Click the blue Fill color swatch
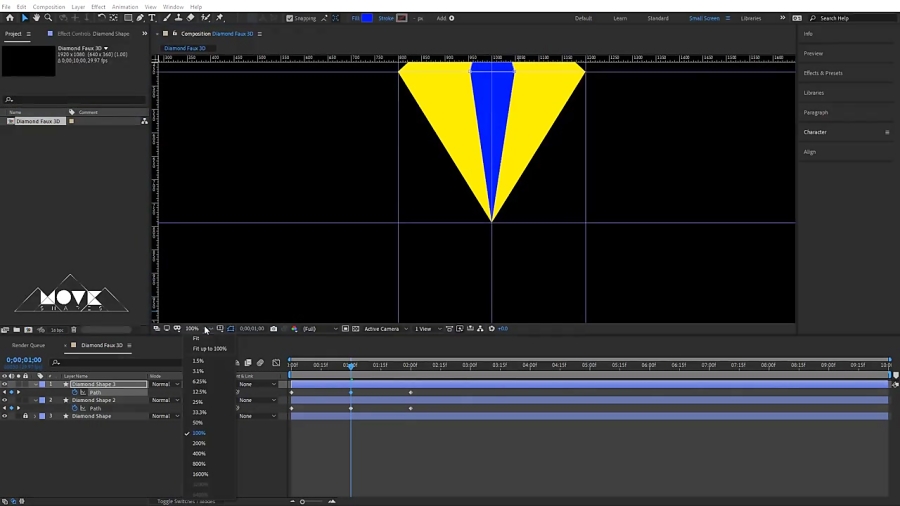This screenshot has height=506, width=900. click(367, 18)
